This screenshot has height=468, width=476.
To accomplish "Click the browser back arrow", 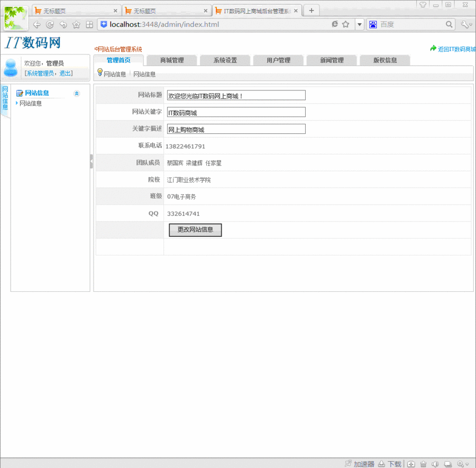I will coord(36,24).
